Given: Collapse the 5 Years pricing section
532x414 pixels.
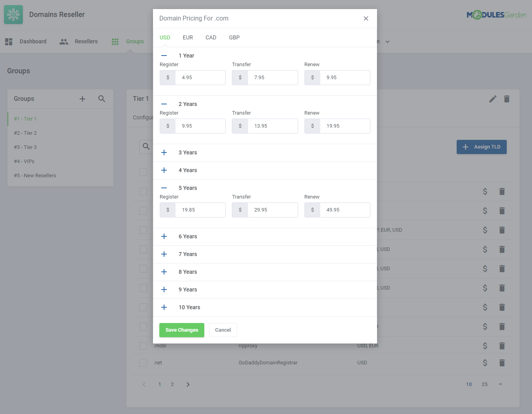Looking at the screenshot, I should (x=164, y=188).
